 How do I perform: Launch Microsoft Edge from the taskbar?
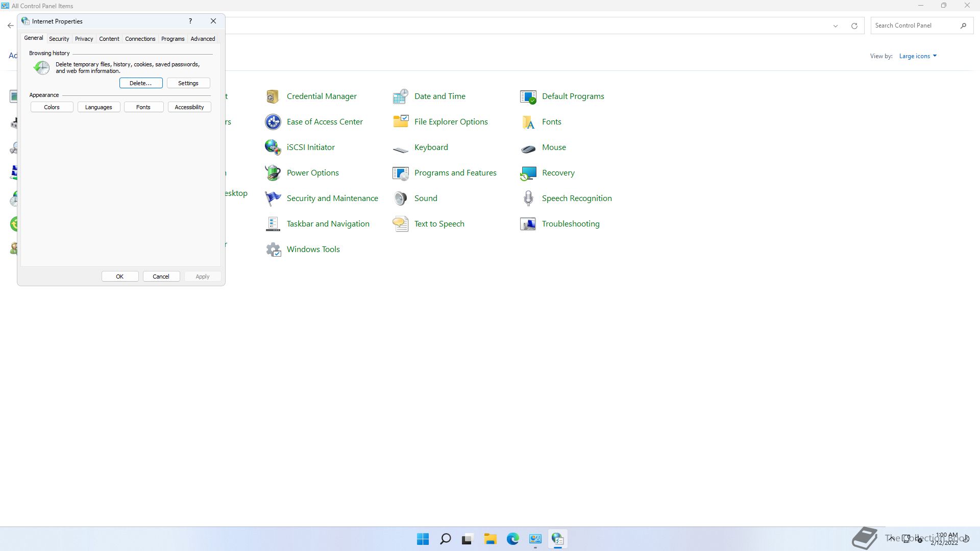512,539
